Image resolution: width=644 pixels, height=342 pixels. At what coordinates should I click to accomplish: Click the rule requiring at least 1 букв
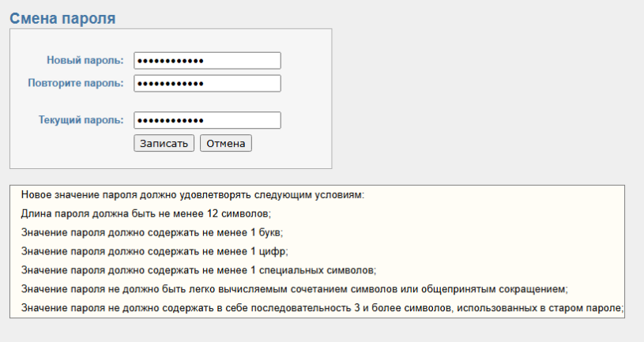point(152,233)
